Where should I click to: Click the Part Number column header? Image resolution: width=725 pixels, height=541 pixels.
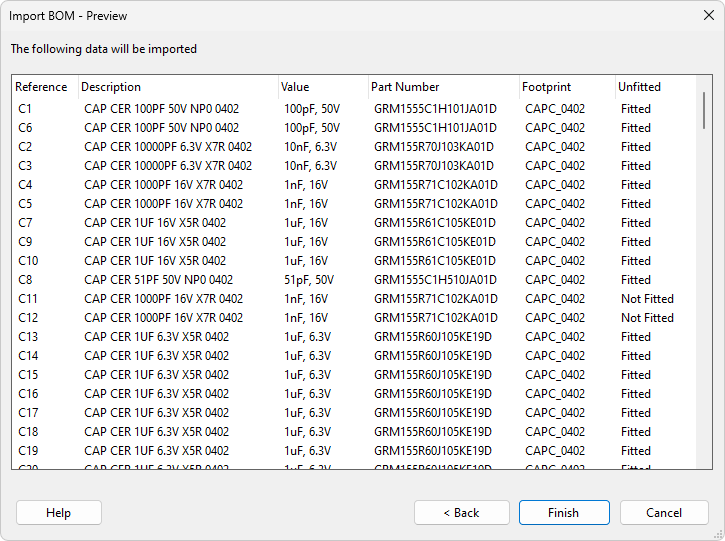pos(405,87)
